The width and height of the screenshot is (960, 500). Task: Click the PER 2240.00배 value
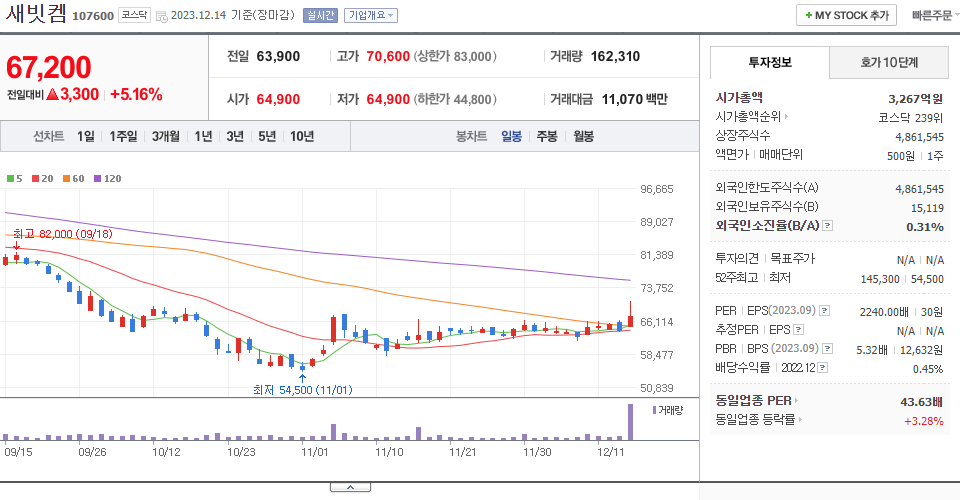click(x=883, y=312)
